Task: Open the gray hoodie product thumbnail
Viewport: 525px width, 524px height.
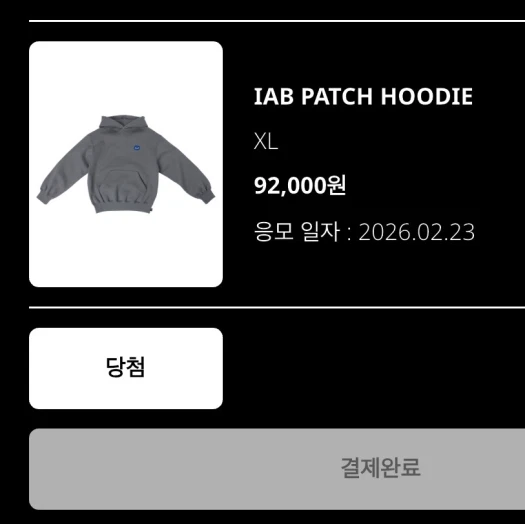Action: coord(126,164)
